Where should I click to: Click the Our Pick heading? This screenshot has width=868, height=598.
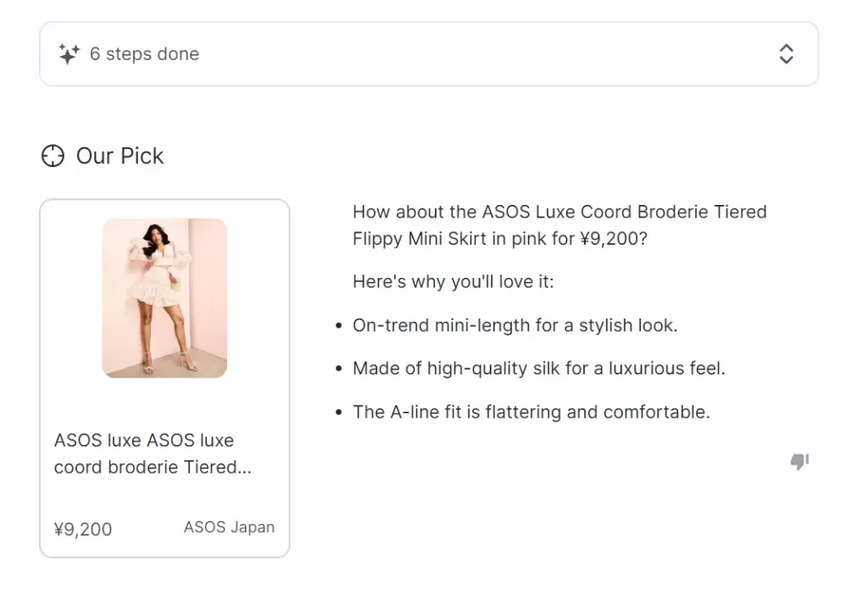120,156
